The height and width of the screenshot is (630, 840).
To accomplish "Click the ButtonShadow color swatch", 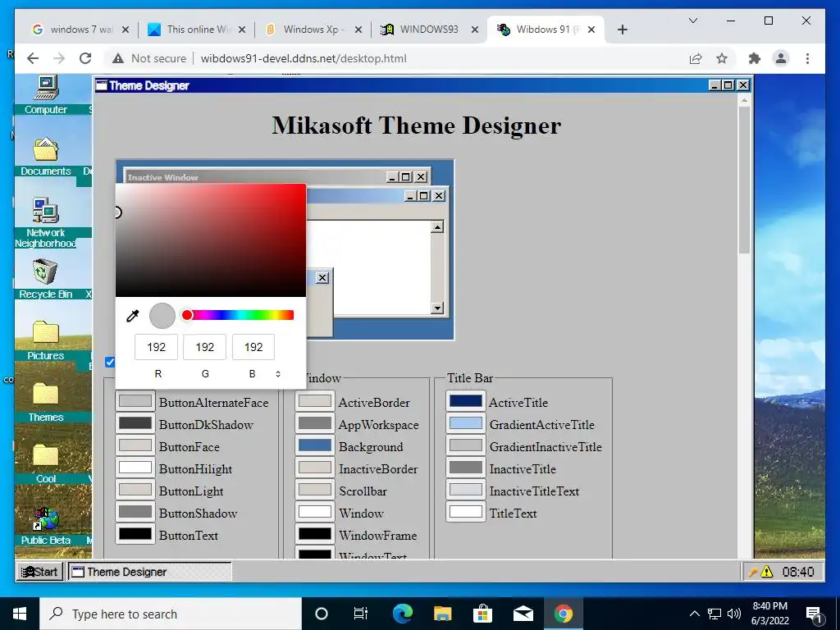I will click(x=135, y=512).
